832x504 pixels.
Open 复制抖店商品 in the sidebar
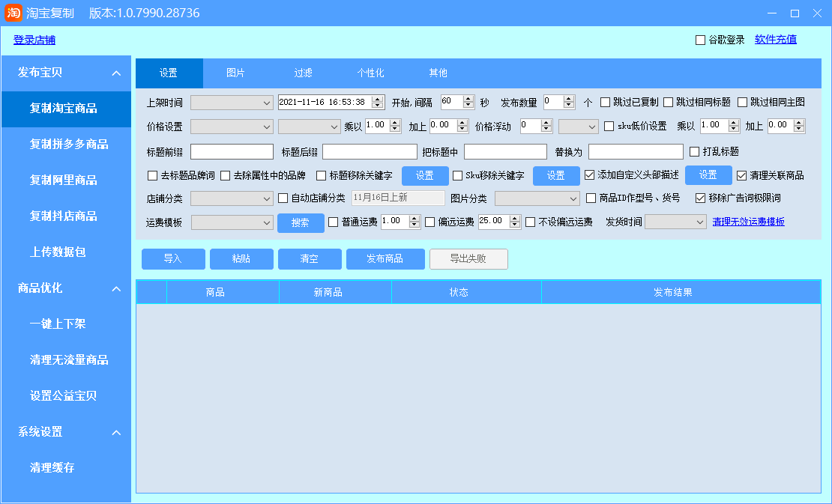point(66,216)
